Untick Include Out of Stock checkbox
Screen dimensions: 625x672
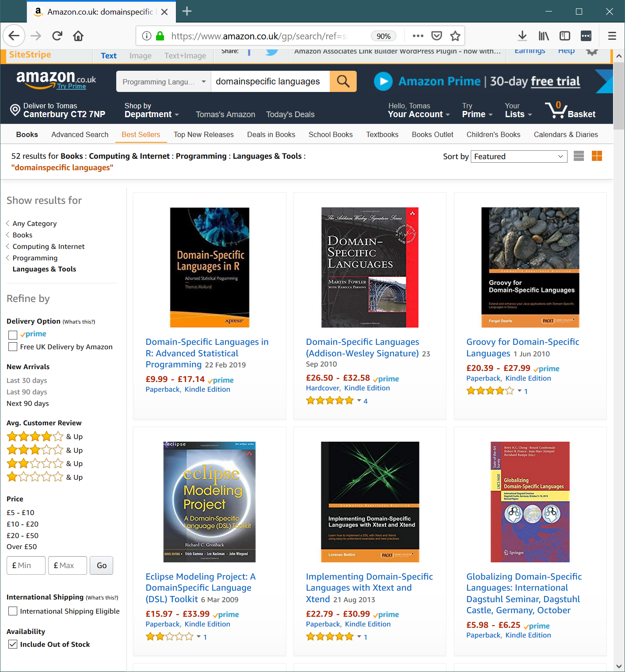pyautogui.click(x=13, y=644)
